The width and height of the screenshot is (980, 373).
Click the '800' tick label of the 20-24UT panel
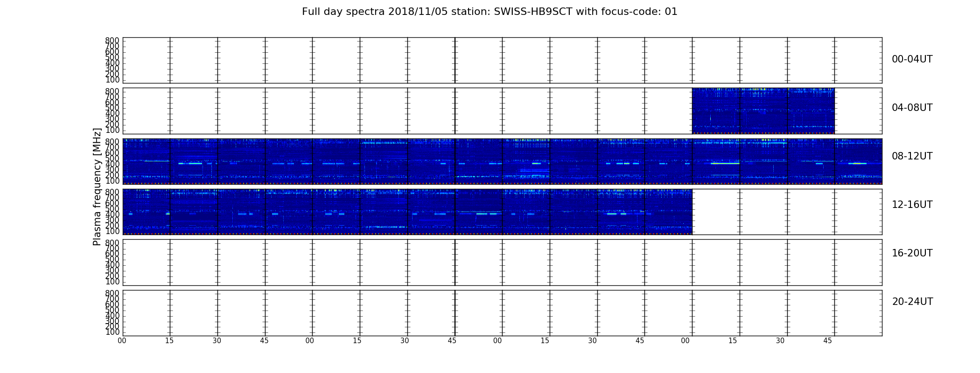112,293
